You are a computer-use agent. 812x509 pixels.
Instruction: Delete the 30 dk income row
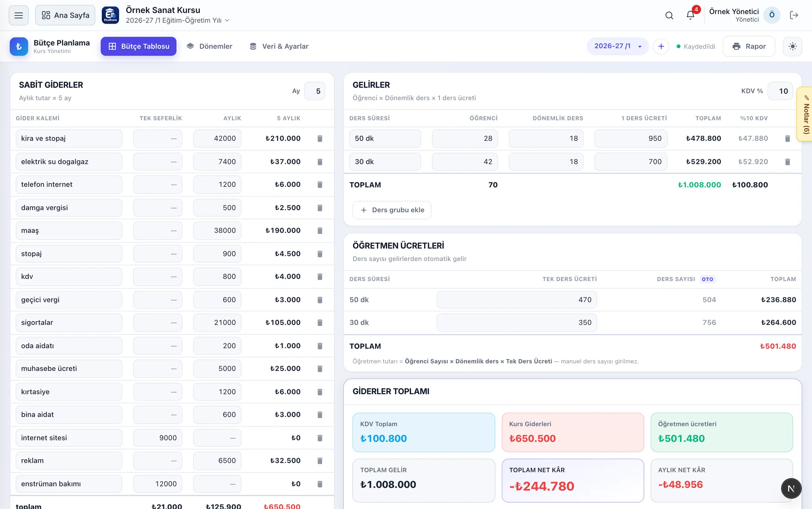[x=787, y=162]
